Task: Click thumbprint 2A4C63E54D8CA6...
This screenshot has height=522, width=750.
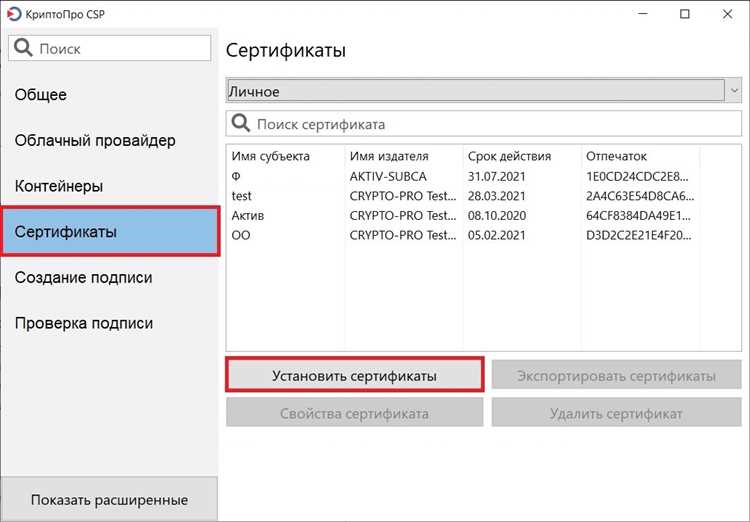Action: point(640,196)
